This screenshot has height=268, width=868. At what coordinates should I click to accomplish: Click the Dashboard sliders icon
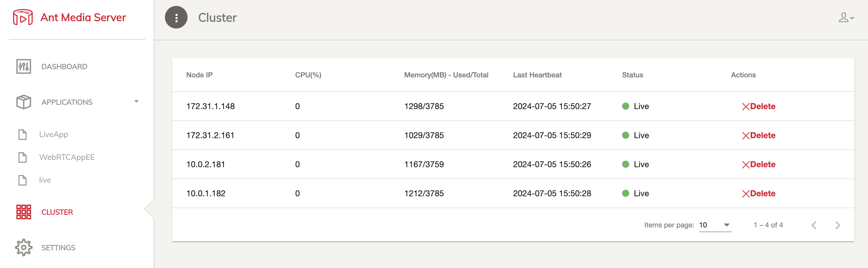pyautogui.click(x=24, y=66)
